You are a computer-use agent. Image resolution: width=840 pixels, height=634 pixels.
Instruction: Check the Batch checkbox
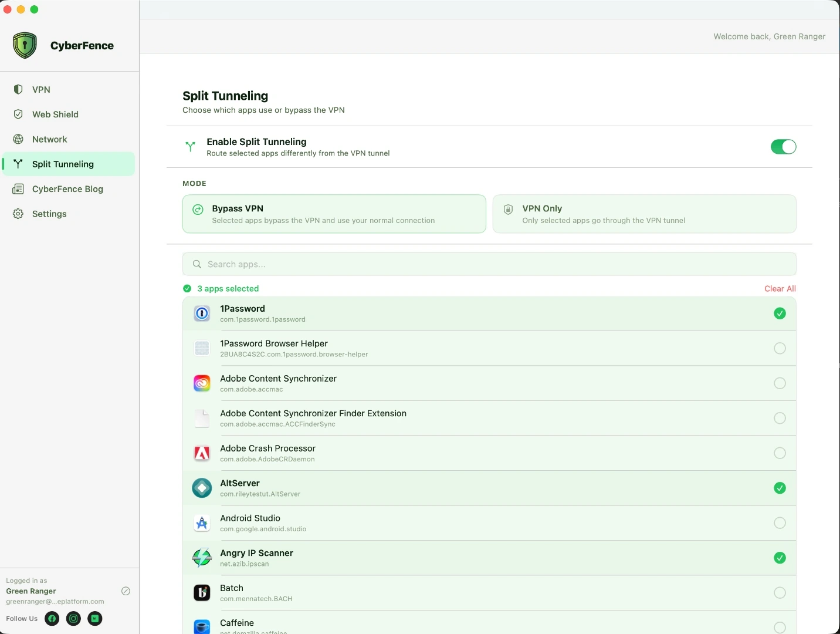tap(780, 593)
